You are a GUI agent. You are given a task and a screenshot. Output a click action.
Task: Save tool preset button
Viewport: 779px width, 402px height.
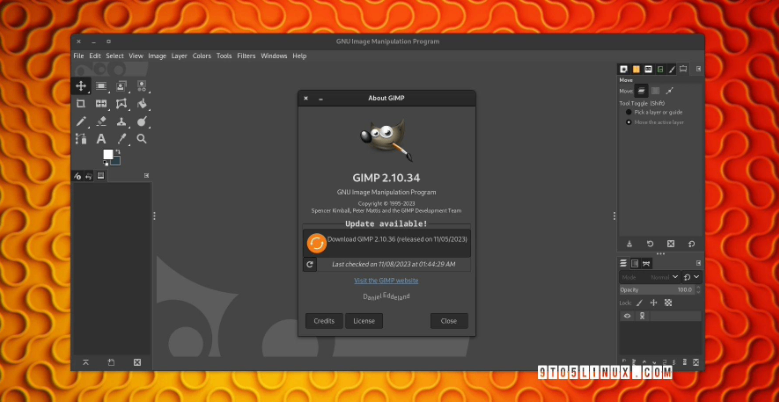point(629,243)
